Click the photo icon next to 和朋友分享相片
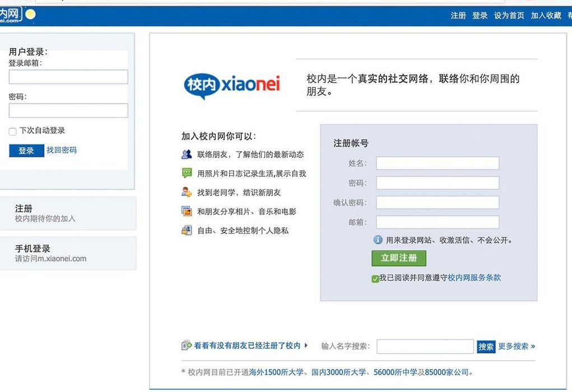Screen dimensions: 572x392 [187, 211]
